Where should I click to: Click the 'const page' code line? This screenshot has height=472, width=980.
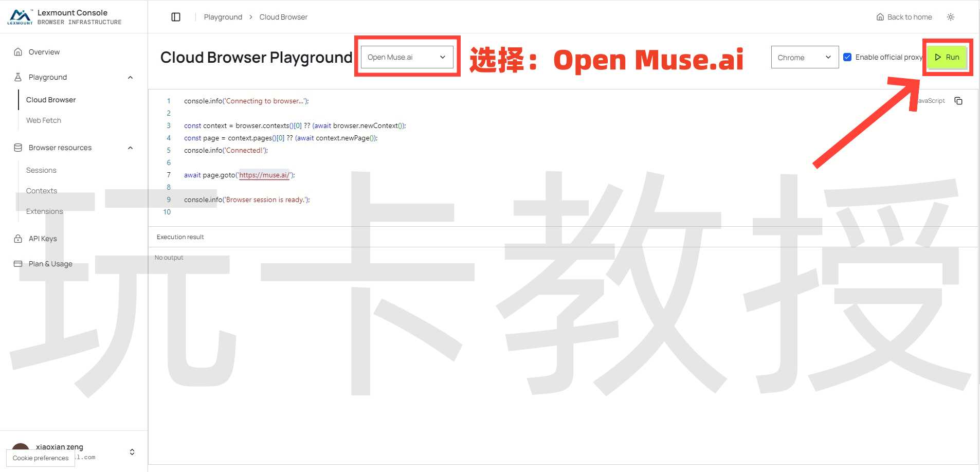click(x=281, y=138)
